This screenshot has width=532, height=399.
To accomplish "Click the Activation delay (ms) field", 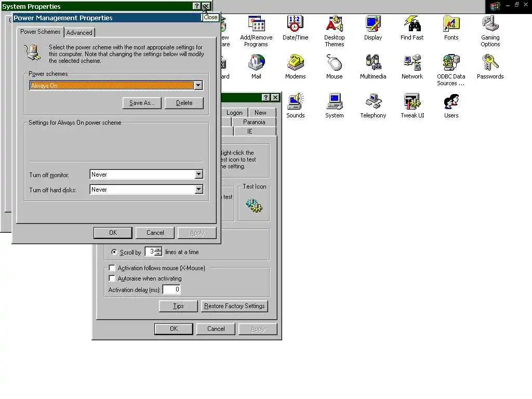I will tap(171, 289).
